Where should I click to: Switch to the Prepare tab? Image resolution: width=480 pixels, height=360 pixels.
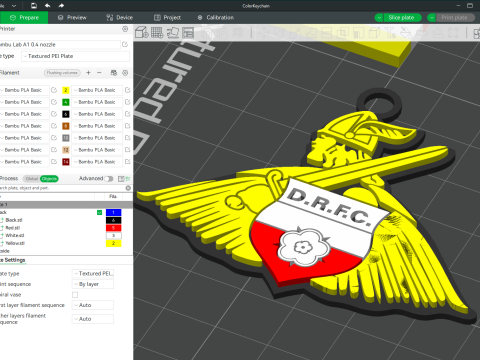click(24, 18)
